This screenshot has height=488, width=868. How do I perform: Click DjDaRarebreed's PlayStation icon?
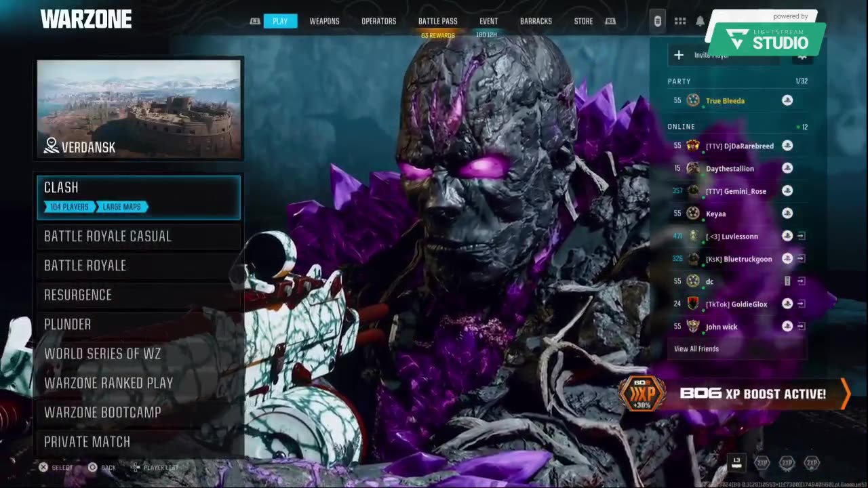787,146
